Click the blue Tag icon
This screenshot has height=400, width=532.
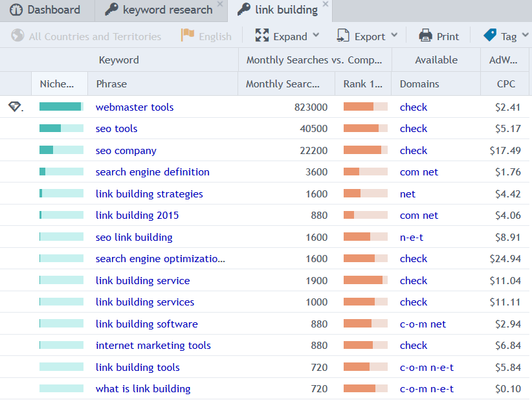[490, 35]
